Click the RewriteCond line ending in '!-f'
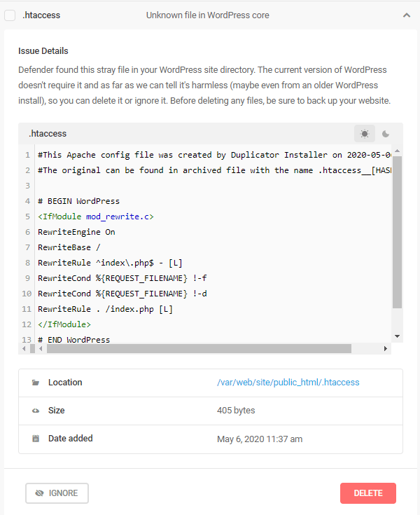Image resolution: width=420 pixels, height=515 pixels. pyautogui.click(x=122, y=278)
